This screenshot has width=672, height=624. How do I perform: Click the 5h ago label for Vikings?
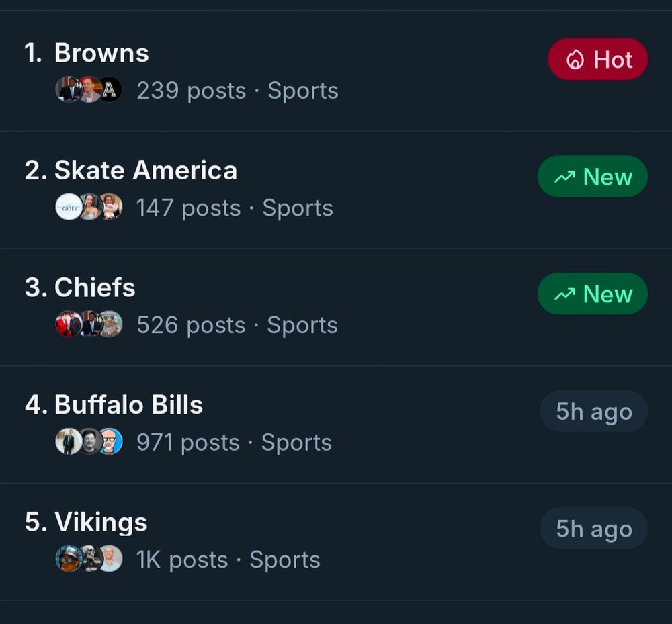(x=593, y=529)
